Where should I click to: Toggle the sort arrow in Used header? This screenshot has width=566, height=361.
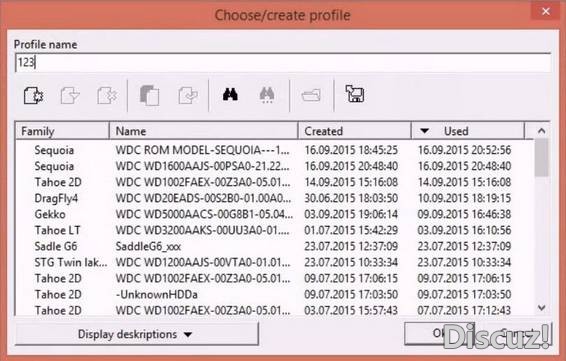point(424,131)
